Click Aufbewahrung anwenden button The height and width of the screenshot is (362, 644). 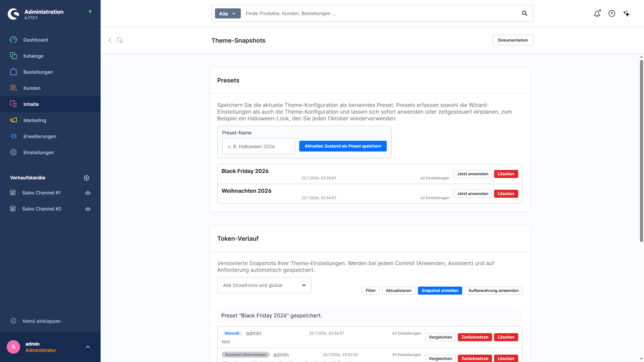493,291
